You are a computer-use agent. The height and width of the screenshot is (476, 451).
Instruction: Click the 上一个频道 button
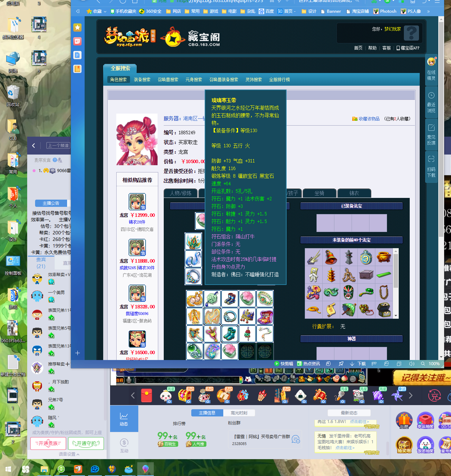point(58,146)
